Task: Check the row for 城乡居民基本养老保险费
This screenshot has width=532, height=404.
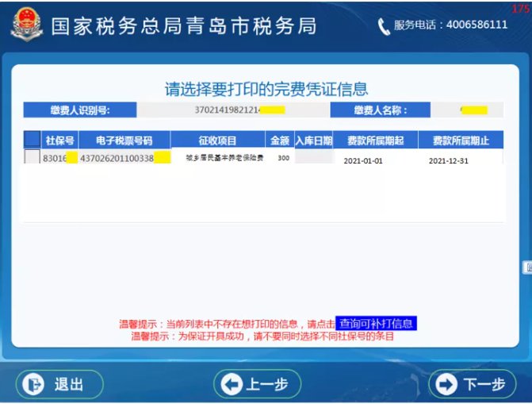Action: 33,156
